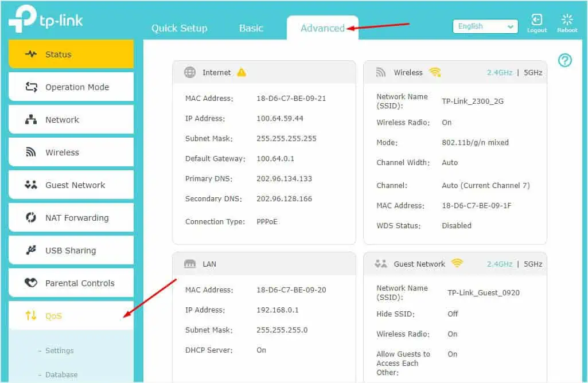Viewport: 588px width, 383px height.
Task: Click the Internet globe icon
Action: coord(190,73)
